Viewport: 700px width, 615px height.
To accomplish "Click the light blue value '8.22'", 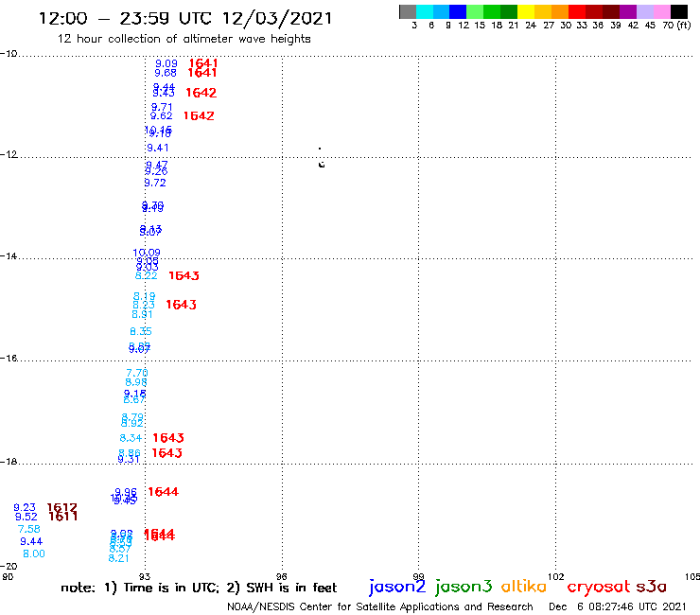I will 146,275.
